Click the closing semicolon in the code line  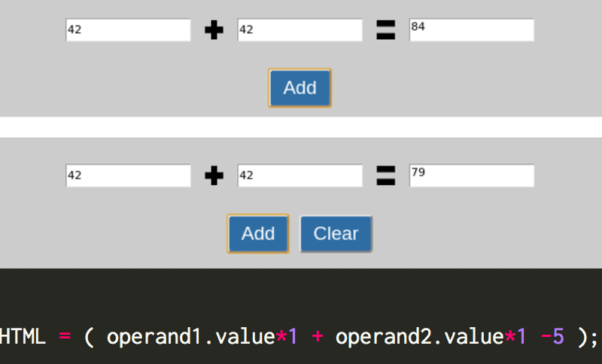pos(596,337)
